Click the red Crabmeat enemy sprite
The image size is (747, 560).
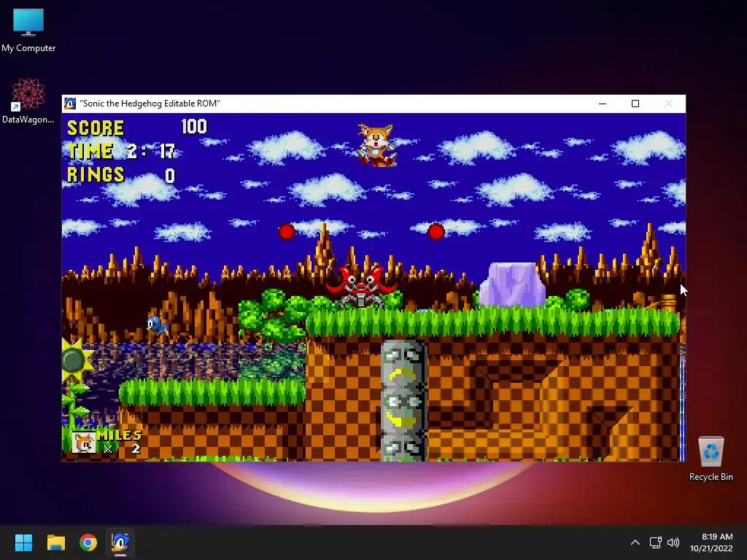(x=361, y=287)
